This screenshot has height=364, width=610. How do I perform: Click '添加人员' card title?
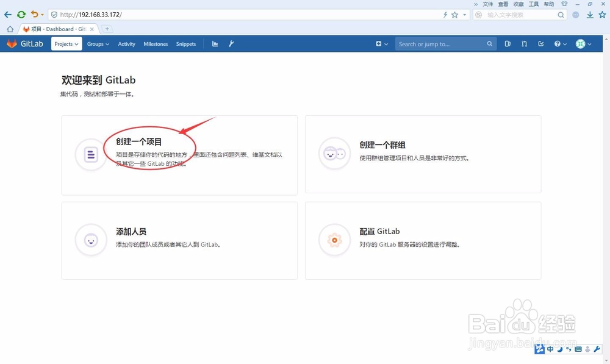[x=131, y=232]
